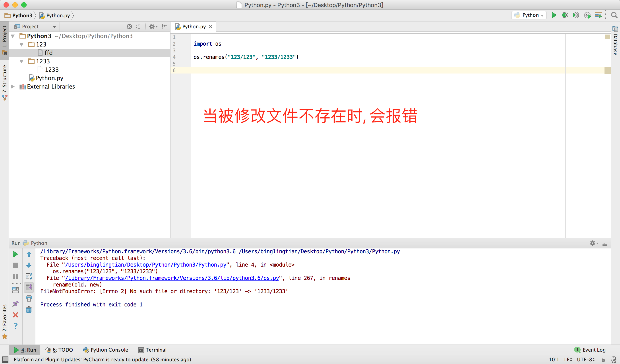This screenshot has height=364, width=620.
Task: Run with Coverage from top toolbar
Action: click(x=576, y=15)
